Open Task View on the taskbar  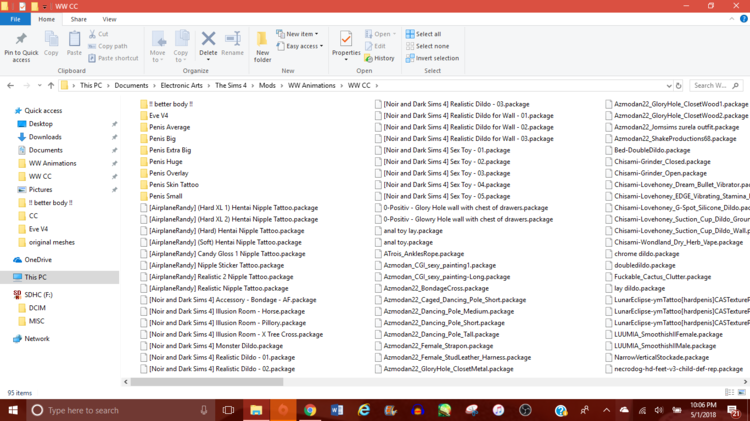(x=229, y=410)
